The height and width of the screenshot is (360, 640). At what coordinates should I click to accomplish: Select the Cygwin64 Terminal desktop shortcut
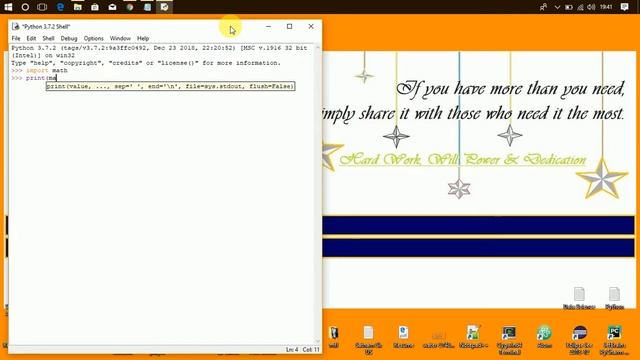[509, 340]
